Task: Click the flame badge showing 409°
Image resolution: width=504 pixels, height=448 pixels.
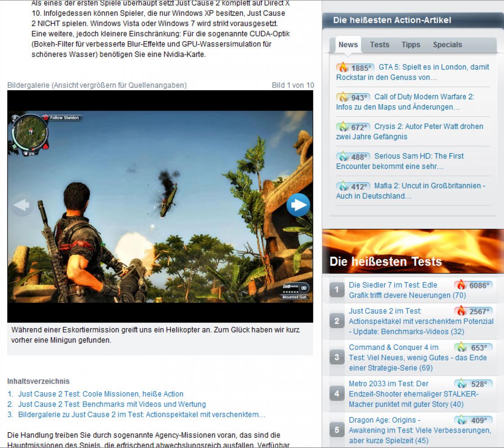Action: (473, 420)
